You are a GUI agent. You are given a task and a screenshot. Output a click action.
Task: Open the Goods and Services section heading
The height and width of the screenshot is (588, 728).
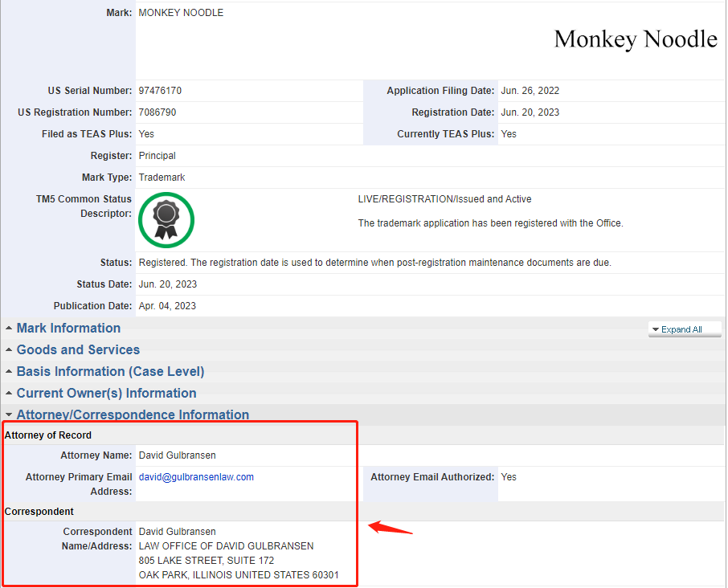[78, 350]
